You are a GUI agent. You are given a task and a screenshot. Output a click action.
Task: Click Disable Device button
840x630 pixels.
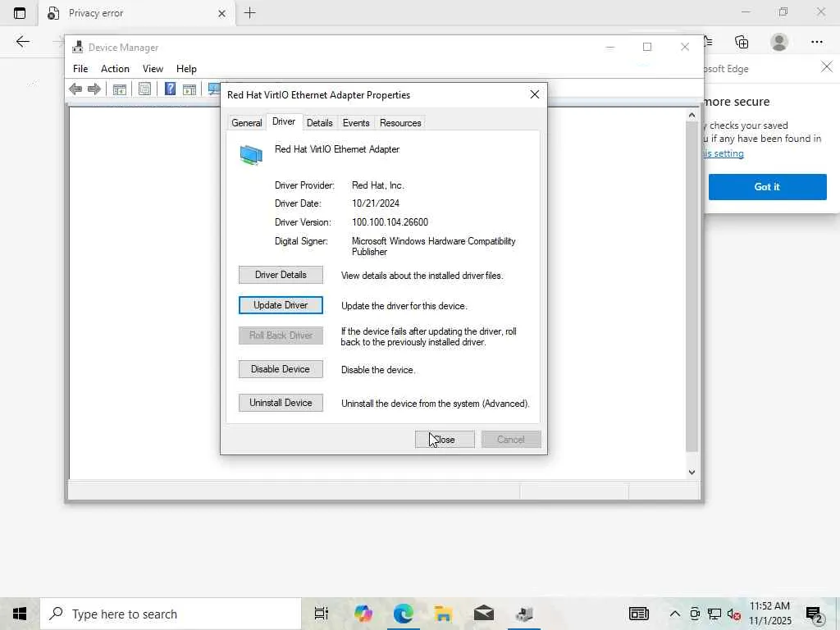[x=281, y=369]
